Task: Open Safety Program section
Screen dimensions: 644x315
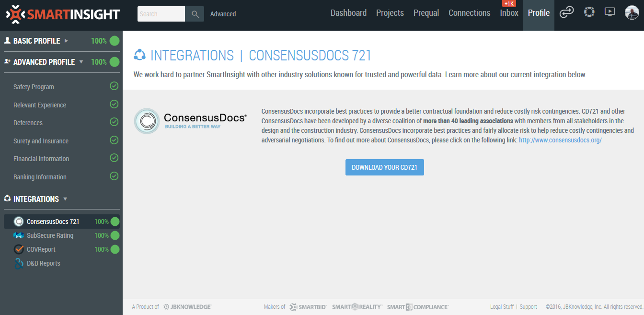Action: (x=34, y=87)
